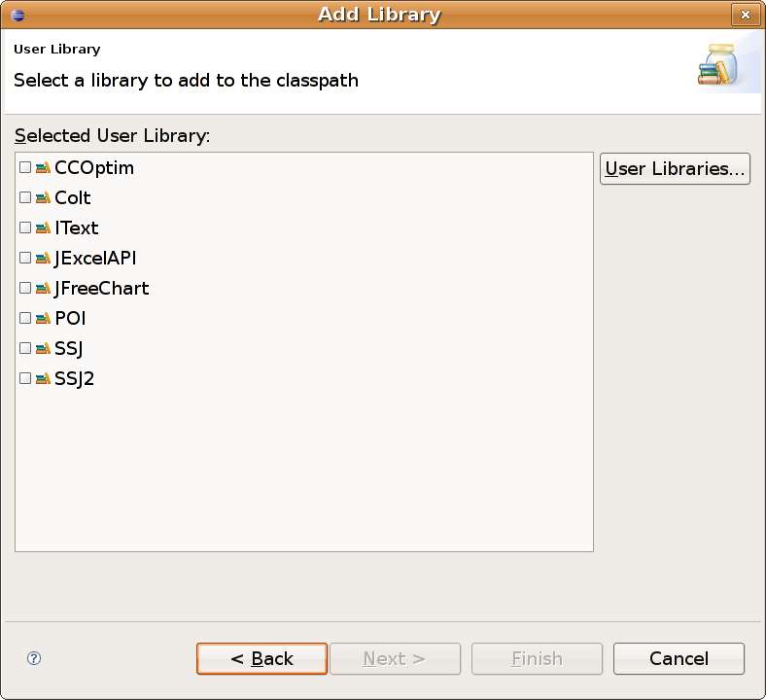Check the SSJ2 library checkbox
Viewport: 766px width, 700px height.
coord(25,378)
